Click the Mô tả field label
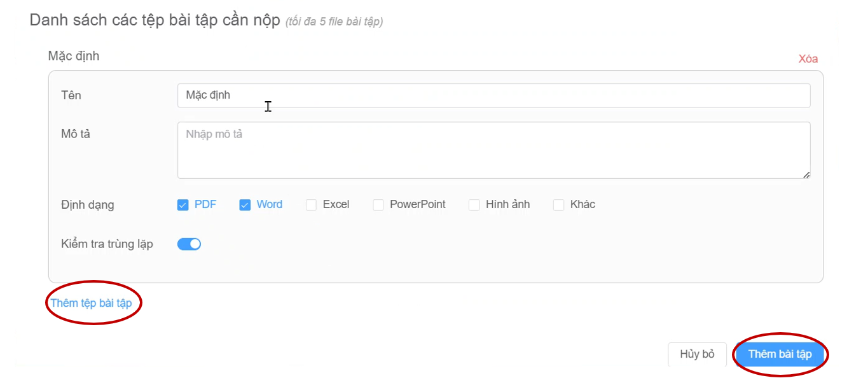 point(76,134)
